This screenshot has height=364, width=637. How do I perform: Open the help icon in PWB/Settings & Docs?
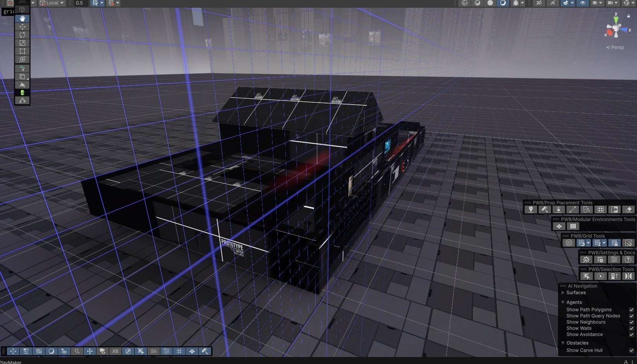tap(628, 259)
